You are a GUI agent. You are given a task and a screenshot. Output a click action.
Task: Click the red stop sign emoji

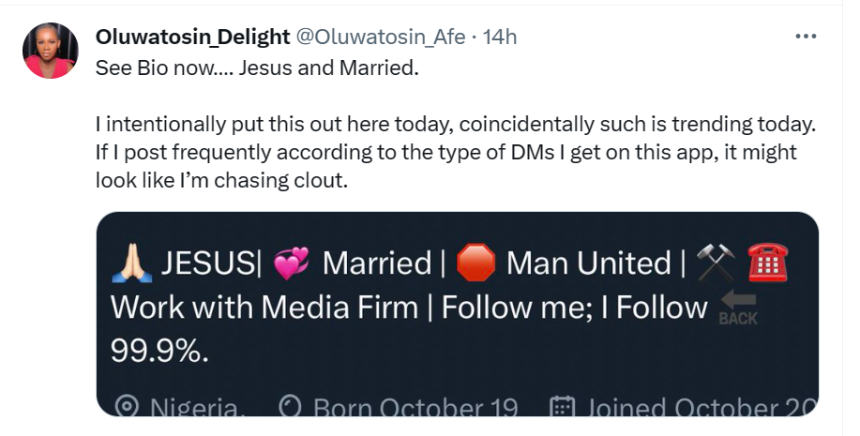pyautogui.click(x=476, y=264)
